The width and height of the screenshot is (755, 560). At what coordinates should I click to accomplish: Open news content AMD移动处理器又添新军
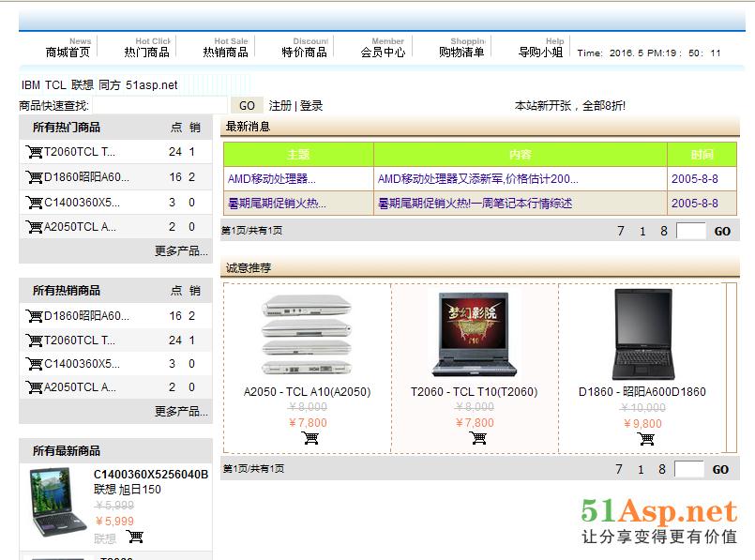point(477,179)
